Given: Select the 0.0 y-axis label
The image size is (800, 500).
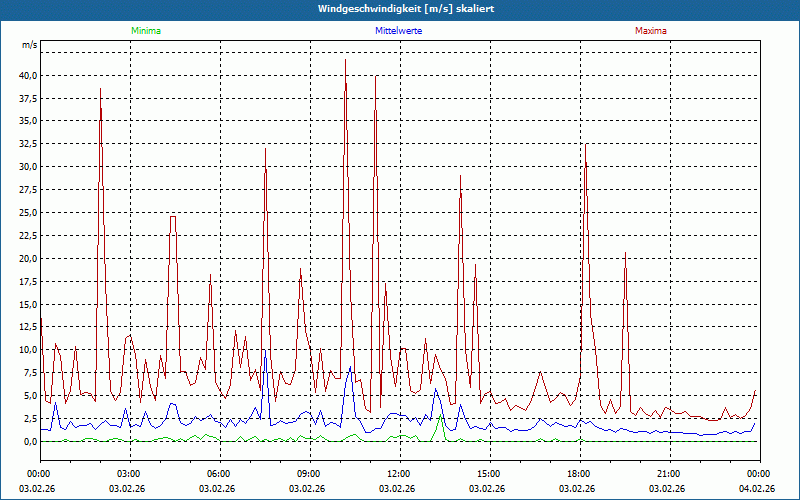Looking at the screenshot, I should tap(29, 442).
